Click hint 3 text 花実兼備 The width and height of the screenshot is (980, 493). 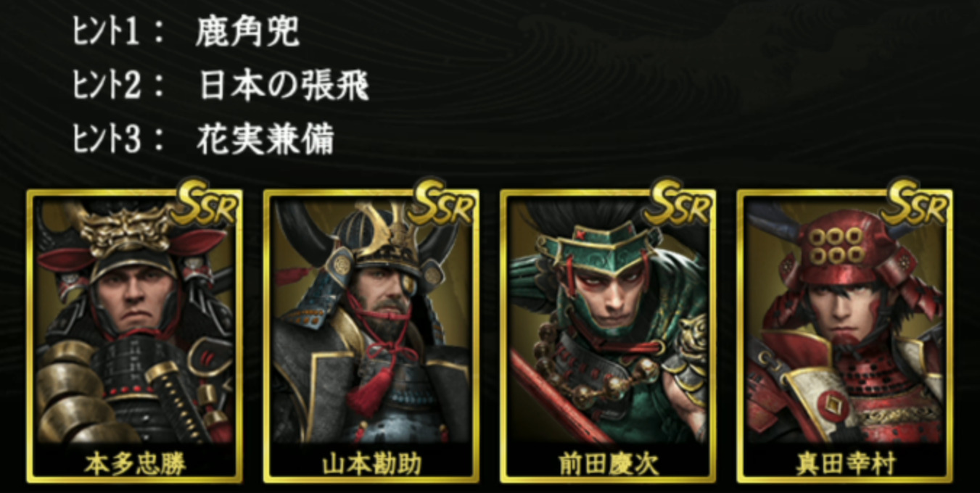(x=265, y=139)
